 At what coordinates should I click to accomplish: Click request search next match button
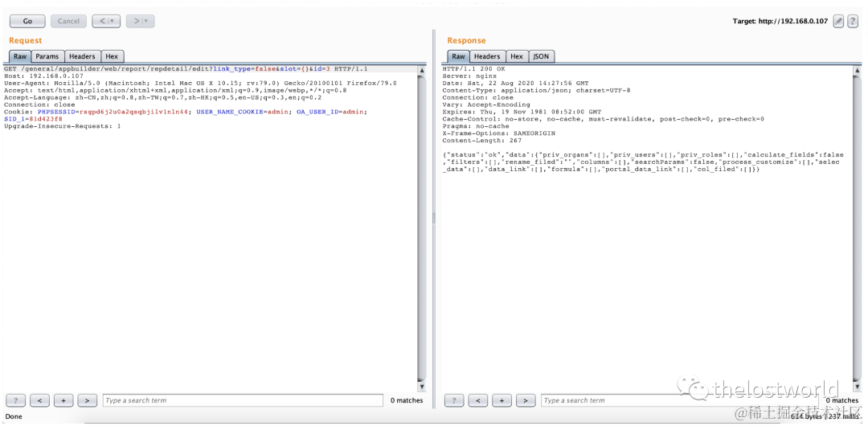[88, 400]
